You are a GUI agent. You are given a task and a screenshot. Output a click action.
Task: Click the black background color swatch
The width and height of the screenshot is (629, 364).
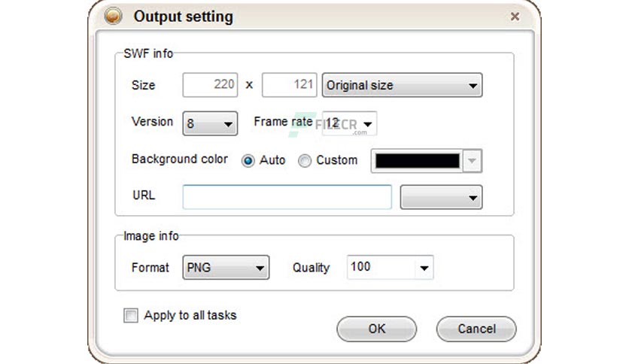417,161
